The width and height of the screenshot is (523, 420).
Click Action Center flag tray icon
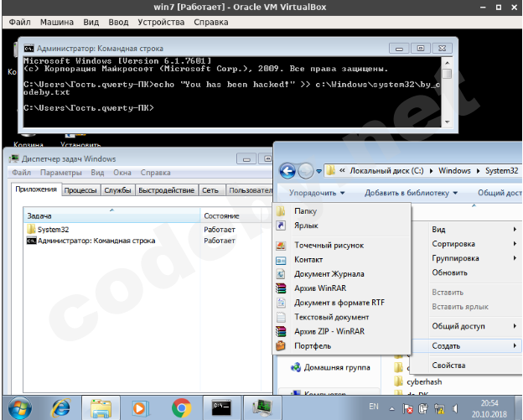point(407,408)
